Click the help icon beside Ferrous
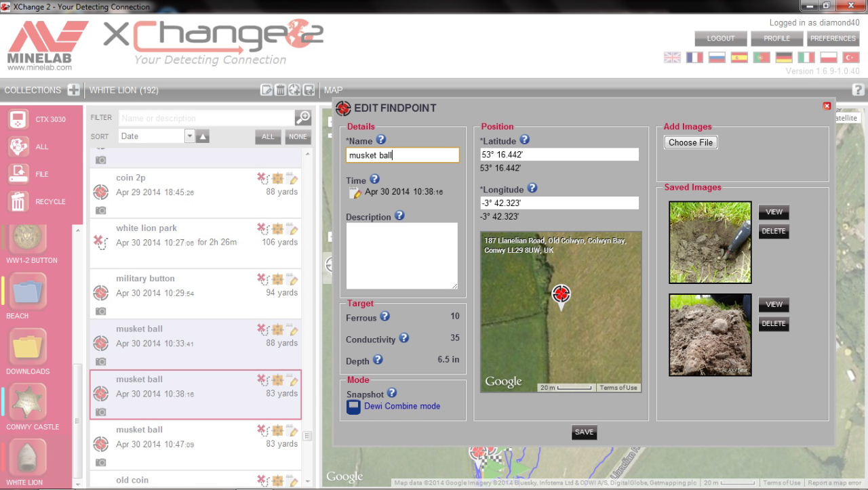Image resolution: width=868 pixels, height=490 pixels. click(384, 316)
